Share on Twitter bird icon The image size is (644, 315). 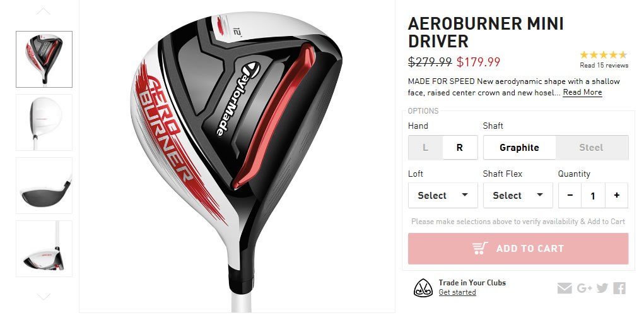point(602,288)
